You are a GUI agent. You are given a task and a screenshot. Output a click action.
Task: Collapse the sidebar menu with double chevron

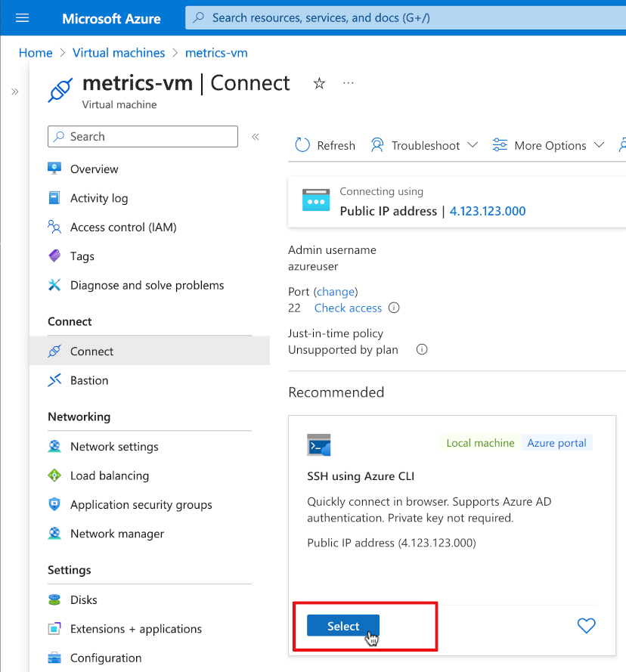[256, 137]
